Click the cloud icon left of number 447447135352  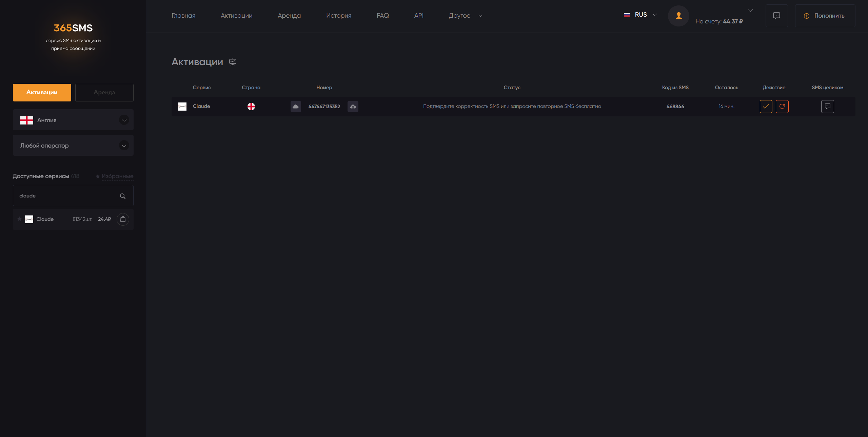[x=296, y=107]
